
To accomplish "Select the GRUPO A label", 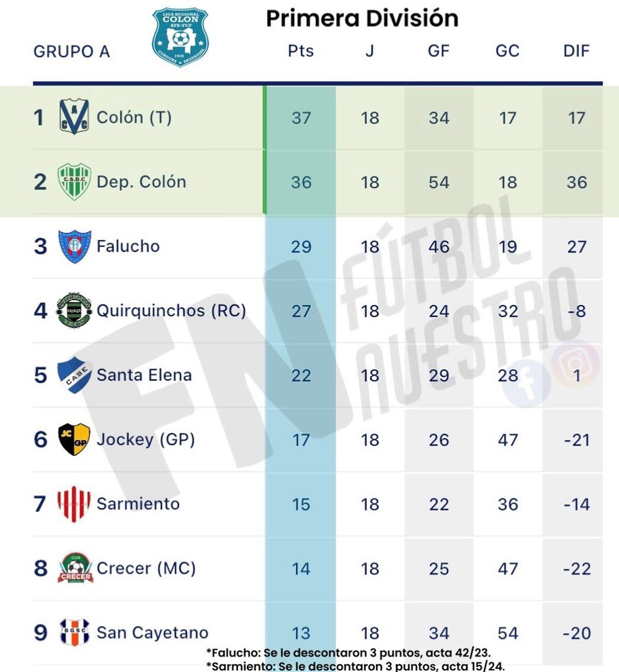I will pyautogui.click(x=72, y=52).
